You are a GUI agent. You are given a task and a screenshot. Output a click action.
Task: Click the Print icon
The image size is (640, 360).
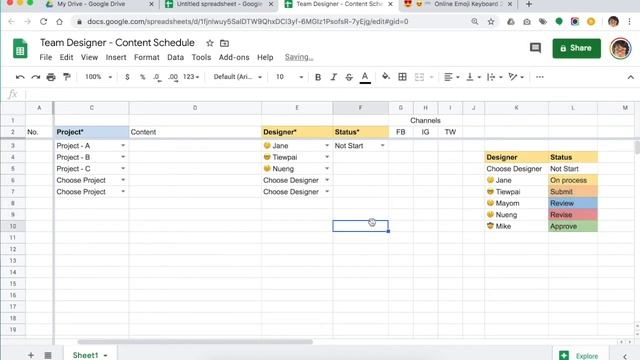pos(51,77)
